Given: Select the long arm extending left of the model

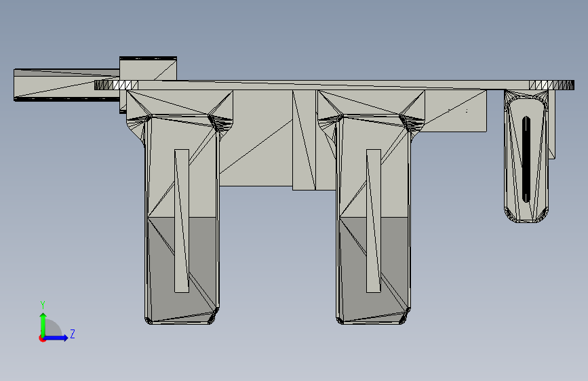Looking at the screenshot, I should 66,85.
